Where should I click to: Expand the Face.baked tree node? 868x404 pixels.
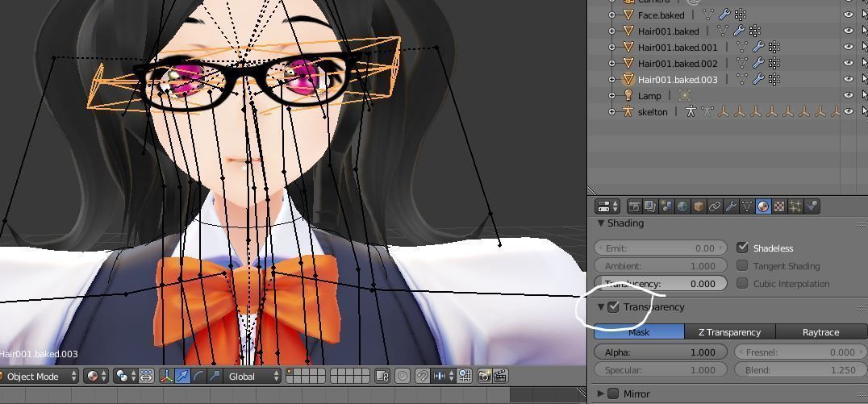pyautogui.click(x=611, y=15)
